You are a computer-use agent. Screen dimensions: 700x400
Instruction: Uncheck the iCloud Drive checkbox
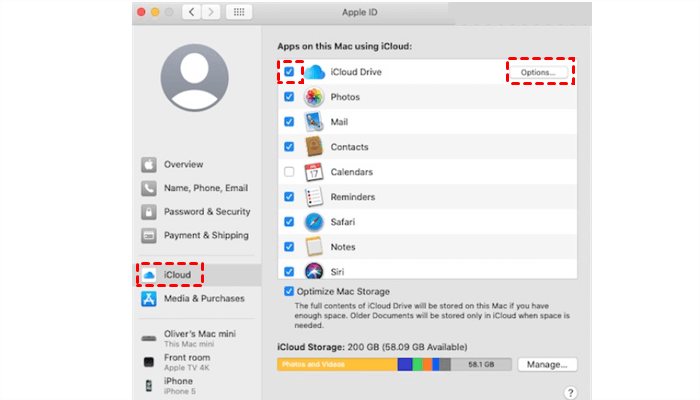(x=289, y=72)
